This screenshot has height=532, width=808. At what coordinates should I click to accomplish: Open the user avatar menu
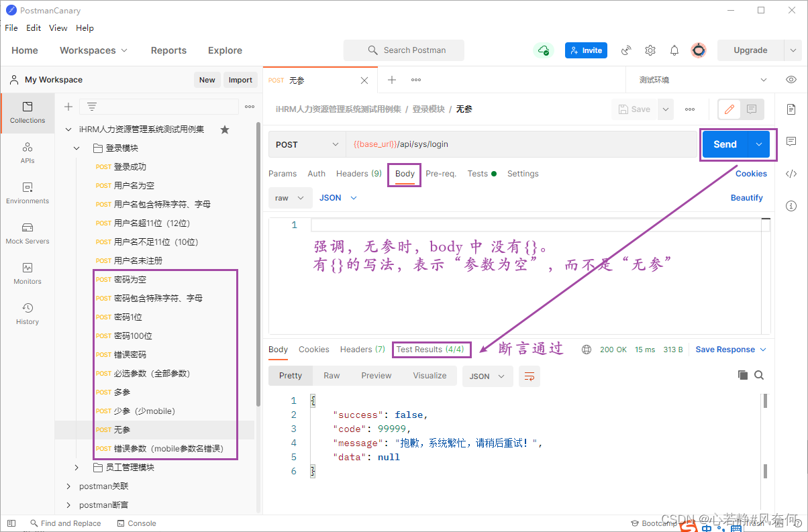pyautogui.click(x=699, y=50)
